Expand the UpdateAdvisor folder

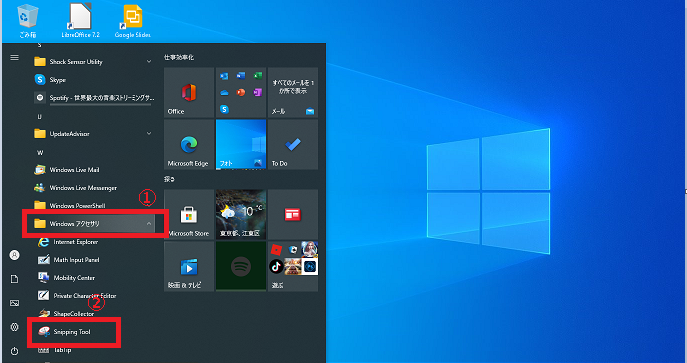click(93, 134)
